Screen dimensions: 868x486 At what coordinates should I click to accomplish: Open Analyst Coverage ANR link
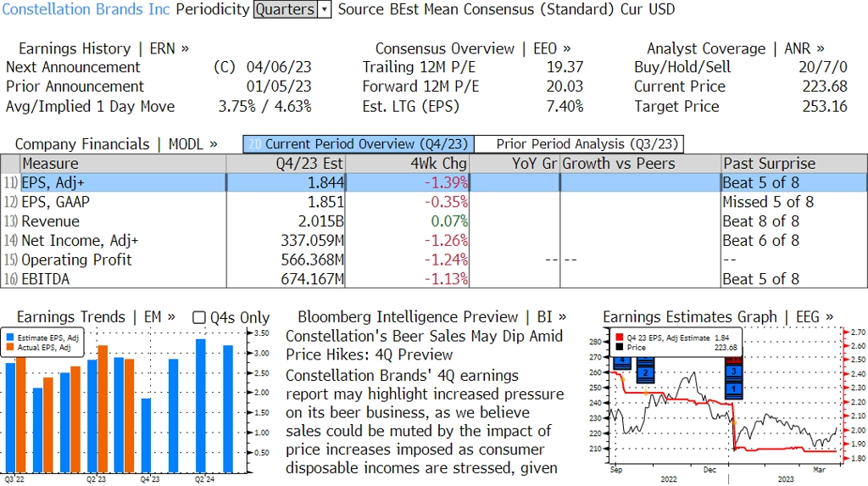click(735, 48)
